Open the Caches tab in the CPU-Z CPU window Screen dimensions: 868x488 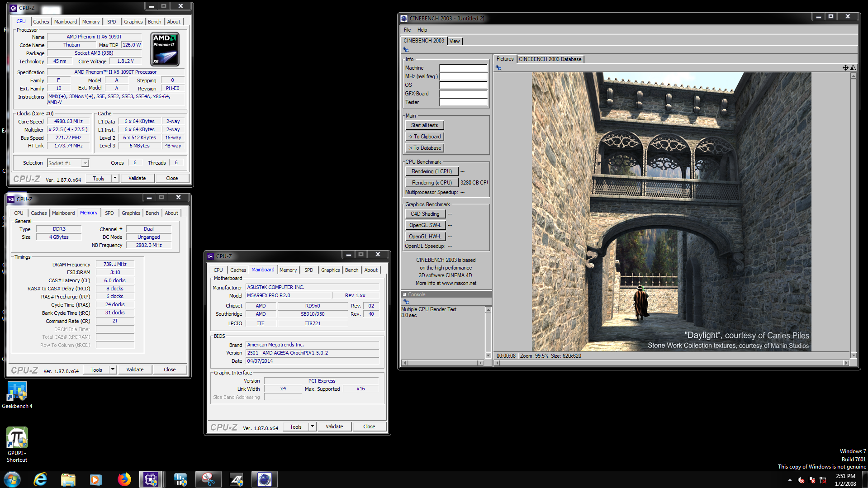41,22
